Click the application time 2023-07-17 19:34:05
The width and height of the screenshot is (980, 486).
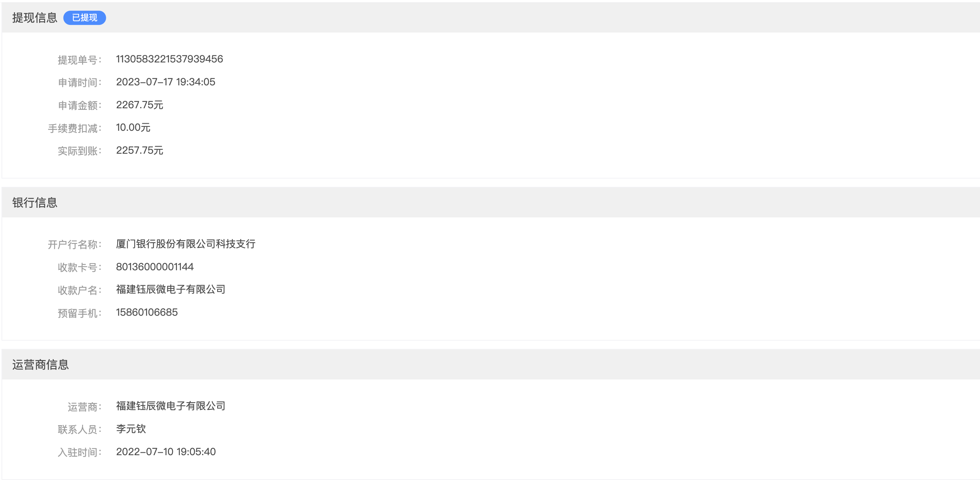coord(165,82)
